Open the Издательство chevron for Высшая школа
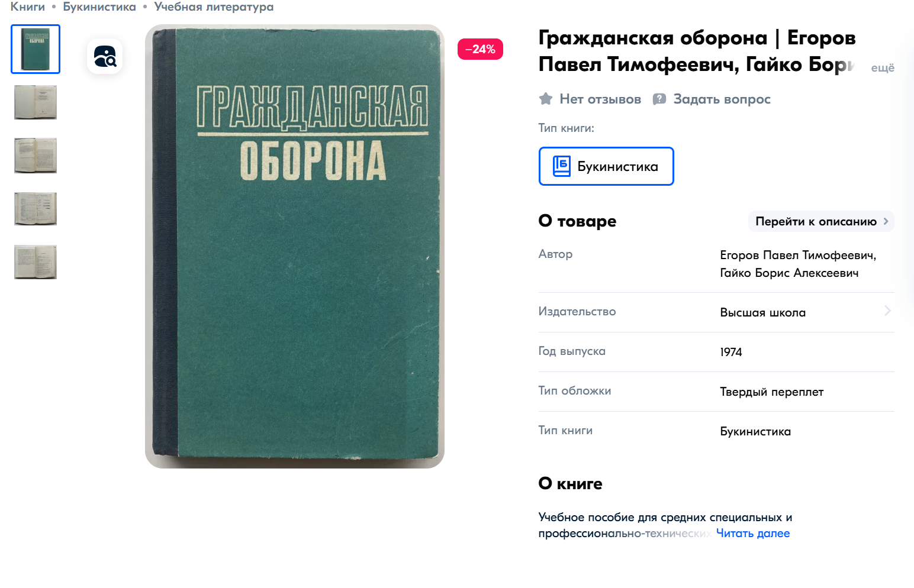This screenshot has height=588, width=914. [887, 311]
